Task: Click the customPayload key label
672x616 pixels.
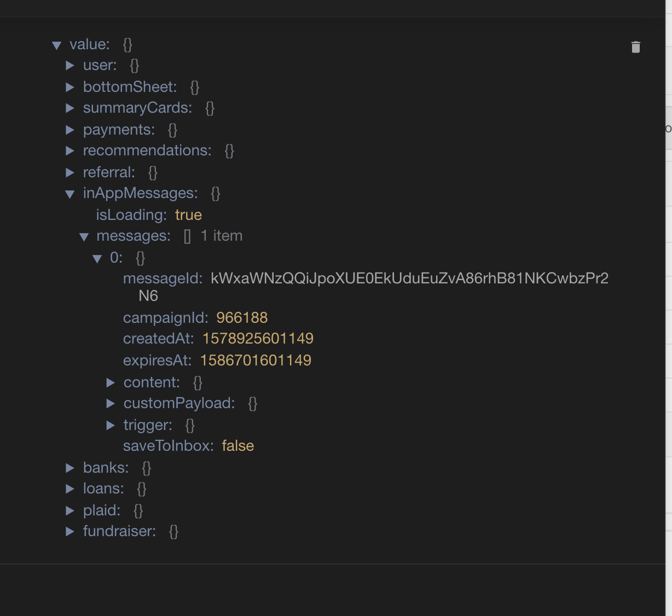Action: [179, 403]
